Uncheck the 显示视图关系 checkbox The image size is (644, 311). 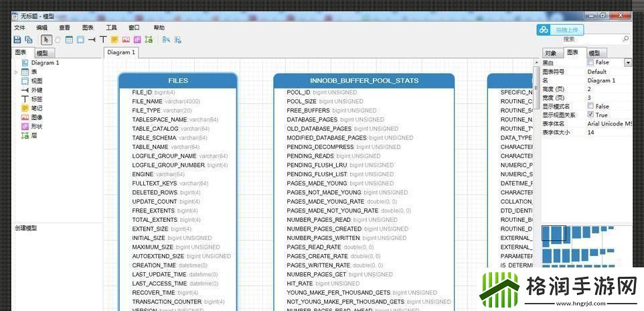[x=590, y=115]
